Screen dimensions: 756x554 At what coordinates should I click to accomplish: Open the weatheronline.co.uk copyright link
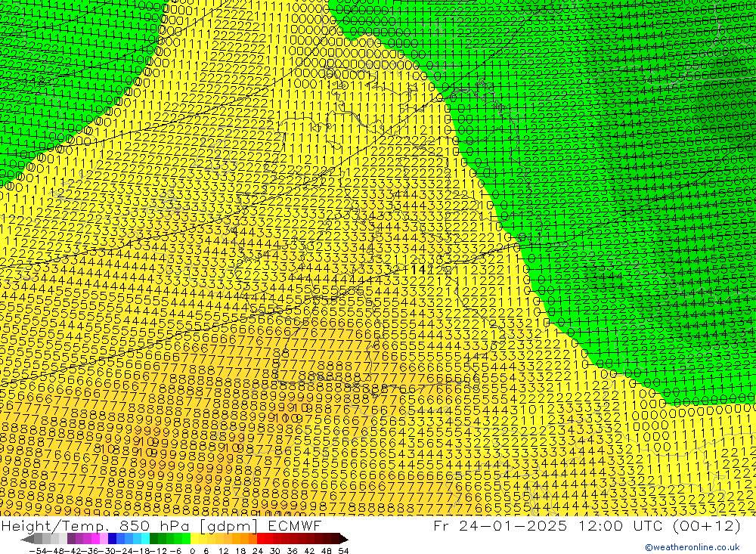pyautogui.click(x=692, y=547)
